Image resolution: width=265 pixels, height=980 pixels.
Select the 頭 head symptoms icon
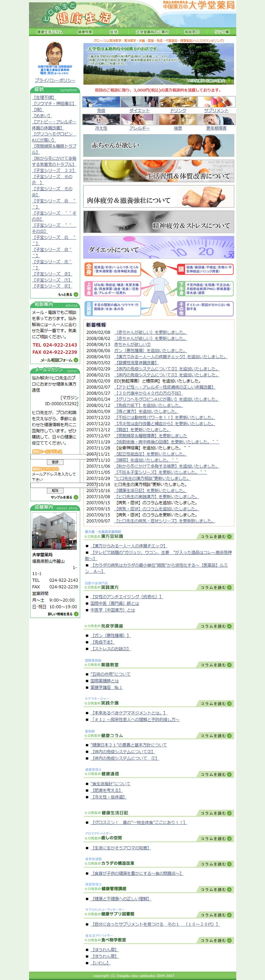click(x=181, y=269)
